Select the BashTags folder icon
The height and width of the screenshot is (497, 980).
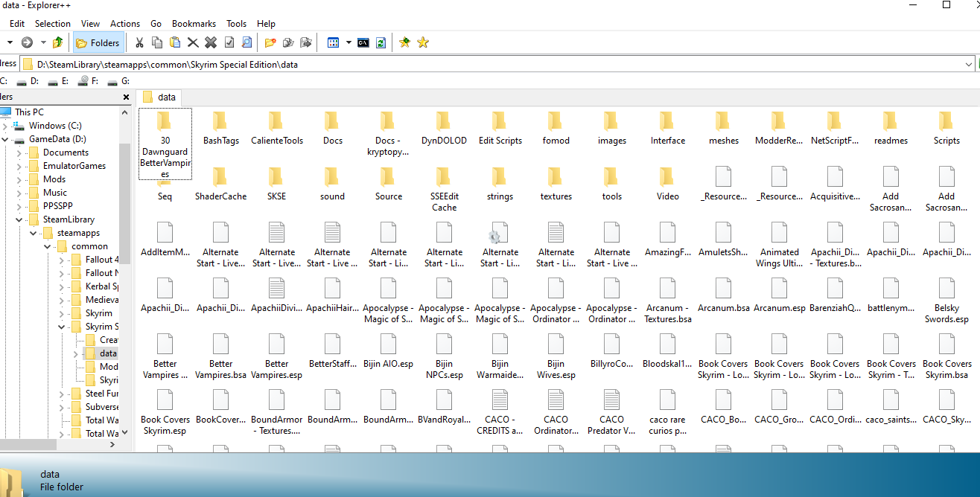[x=220, y=121]
